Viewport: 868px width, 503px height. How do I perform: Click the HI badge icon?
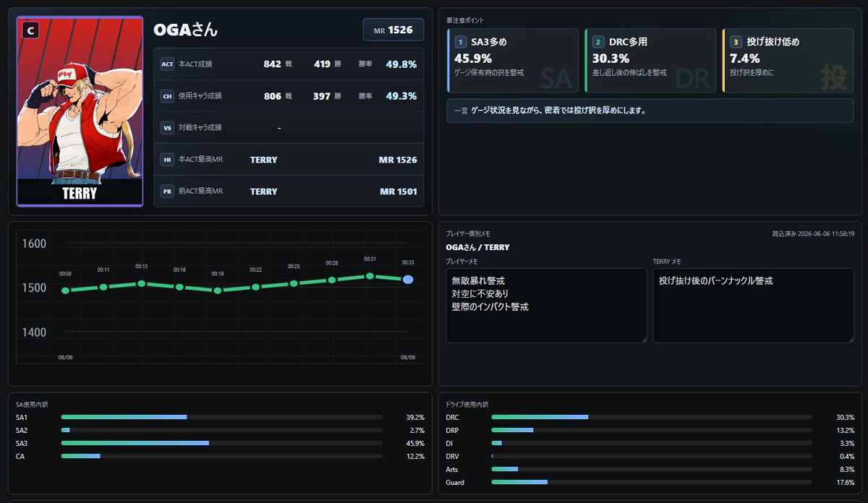[167, 160]
